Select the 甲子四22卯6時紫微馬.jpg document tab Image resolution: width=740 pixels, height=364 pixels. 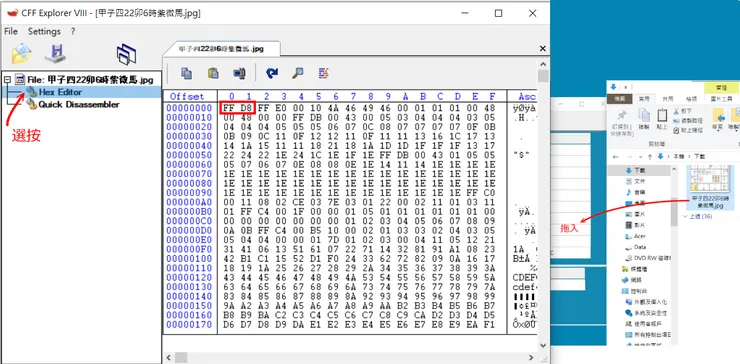pyautogui.click(x=221, y=49)
